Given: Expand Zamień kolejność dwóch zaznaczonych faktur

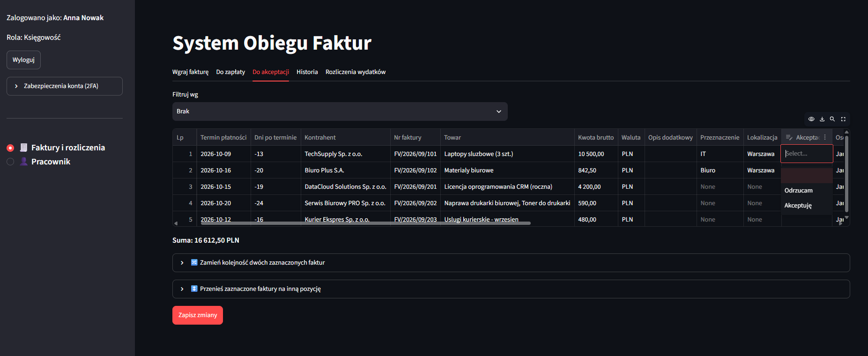Looking at the screenshot, I should pos(511,263).
